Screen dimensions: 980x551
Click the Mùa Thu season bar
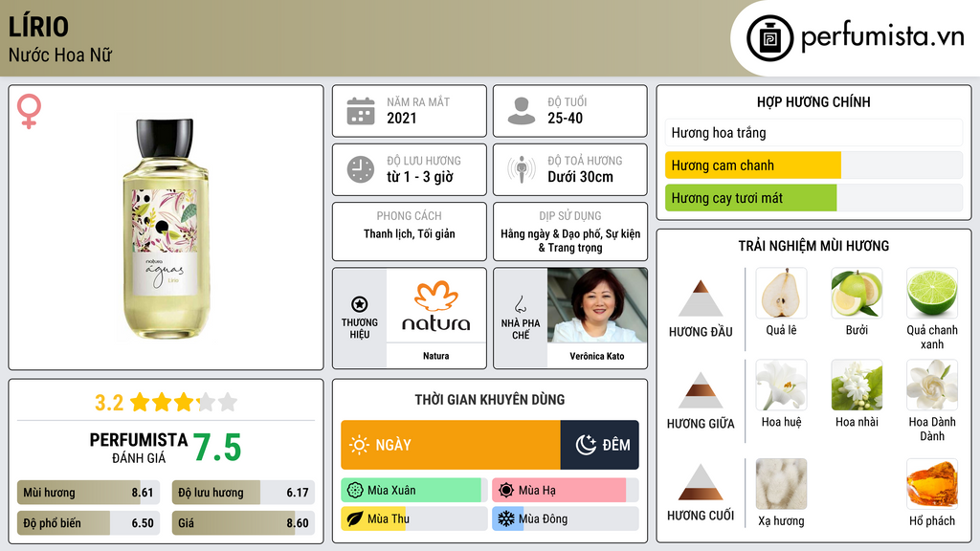[414, 518]
